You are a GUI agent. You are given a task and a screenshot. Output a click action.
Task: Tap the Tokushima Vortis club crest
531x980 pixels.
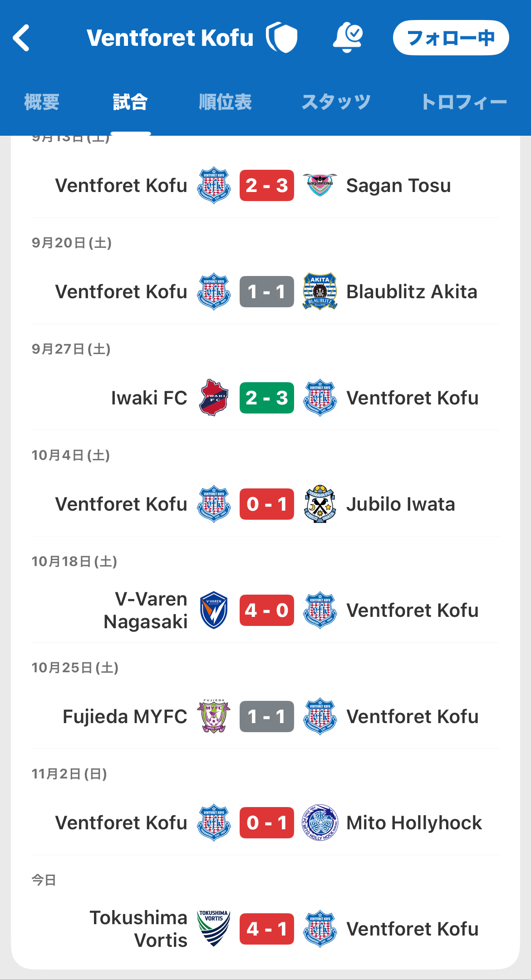point(214,929)
